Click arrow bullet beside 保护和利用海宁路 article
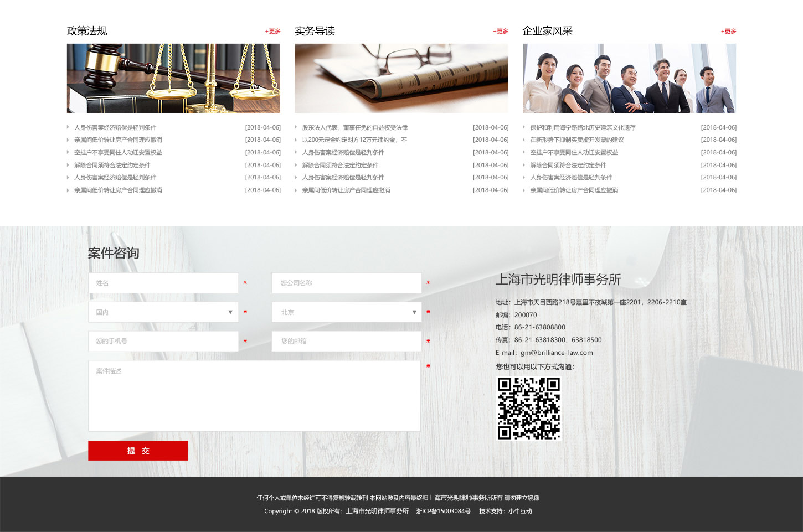The width and height of the screenshot is (803, 532). pyautogui.click(x=524, y=127)
